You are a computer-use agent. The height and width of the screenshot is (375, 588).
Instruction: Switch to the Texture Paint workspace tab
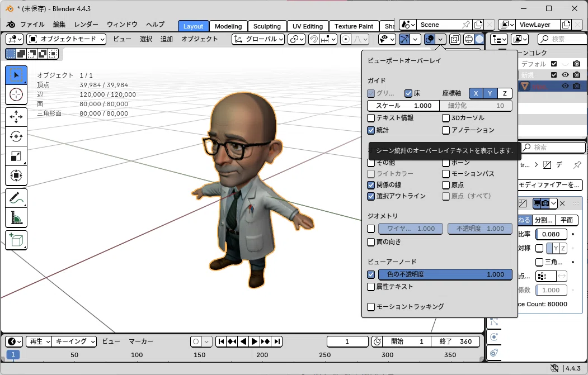tap(354, 26)
